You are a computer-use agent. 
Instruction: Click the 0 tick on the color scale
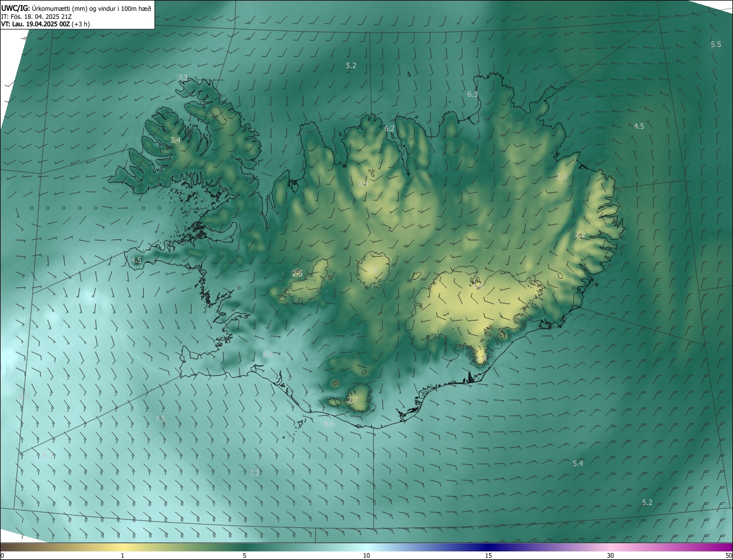click(x=2, y=555)
